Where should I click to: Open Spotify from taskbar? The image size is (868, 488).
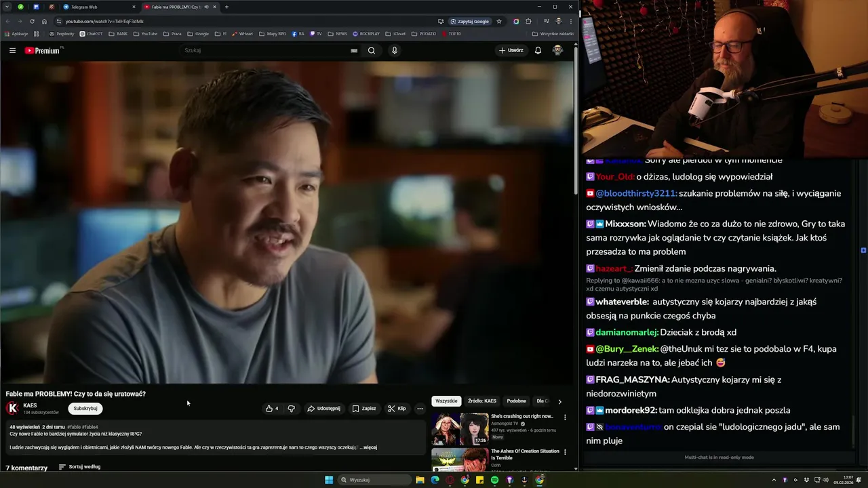tap(494, 480)
